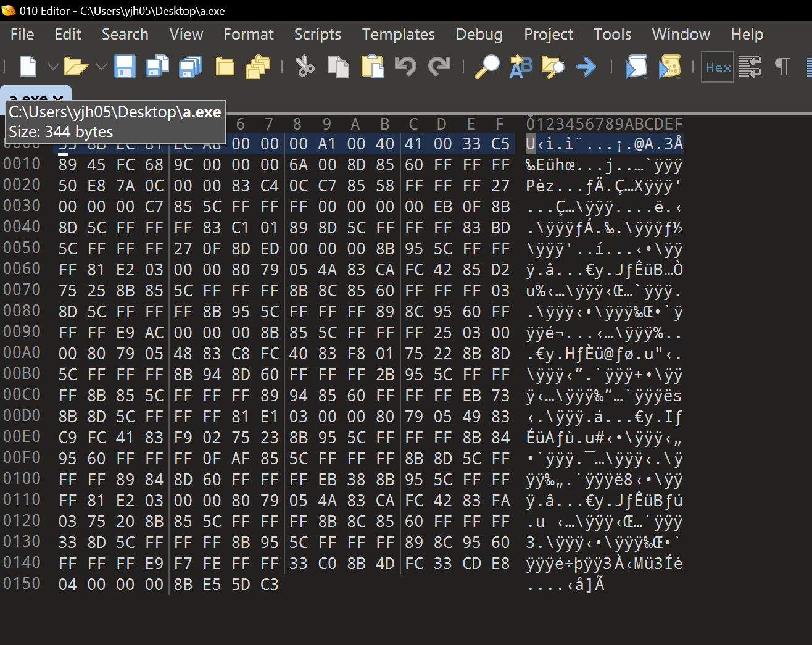Save all open files

point(190,66)
